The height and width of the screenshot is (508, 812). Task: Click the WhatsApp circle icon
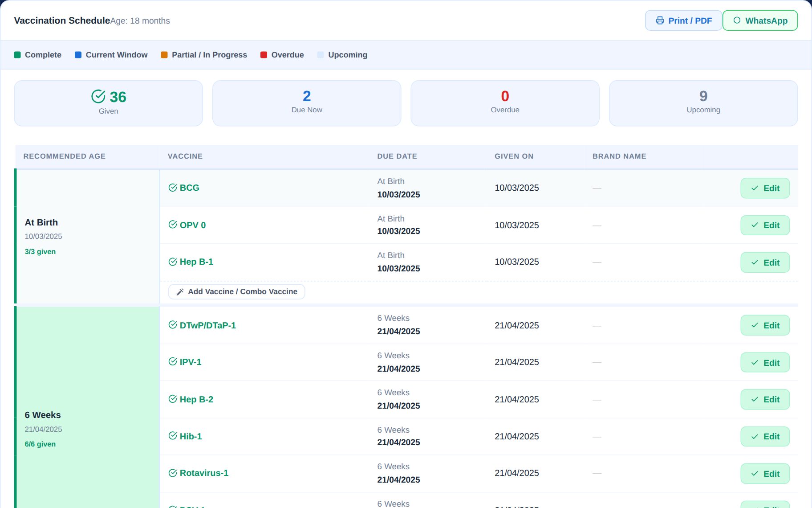coord(737,20)
